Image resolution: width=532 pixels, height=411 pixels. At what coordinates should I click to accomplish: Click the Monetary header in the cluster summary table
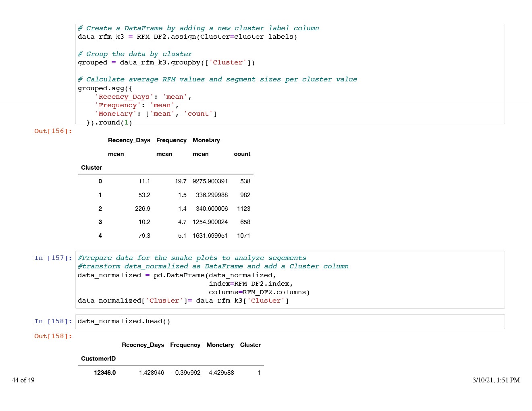(206, 140)
